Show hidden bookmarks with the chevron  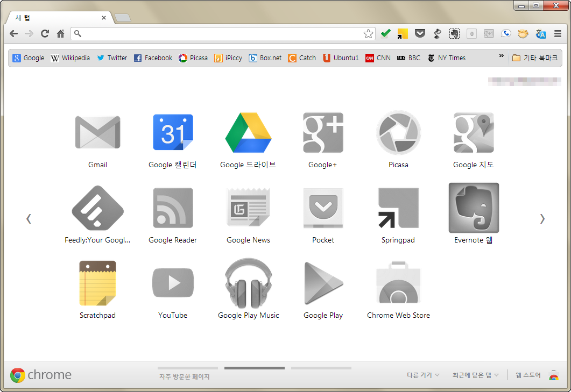502,56
